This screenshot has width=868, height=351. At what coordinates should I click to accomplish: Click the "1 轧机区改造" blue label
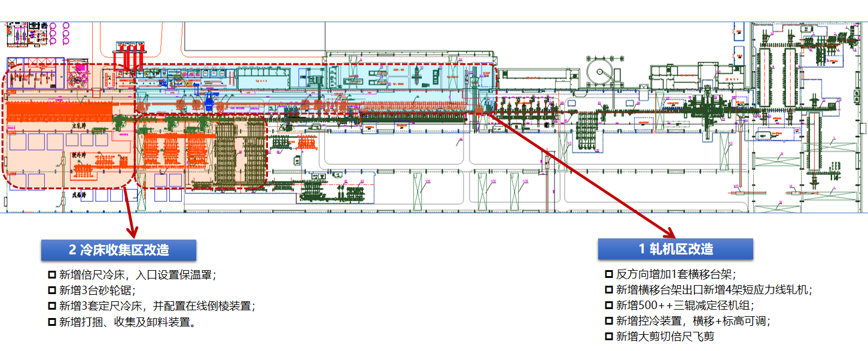675,249
